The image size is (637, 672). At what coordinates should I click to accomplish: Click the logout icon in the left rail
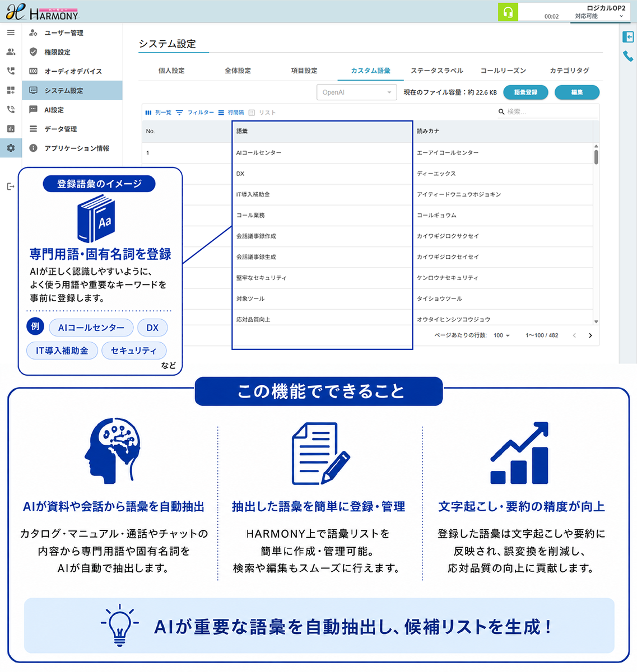[x=11, y=186]
